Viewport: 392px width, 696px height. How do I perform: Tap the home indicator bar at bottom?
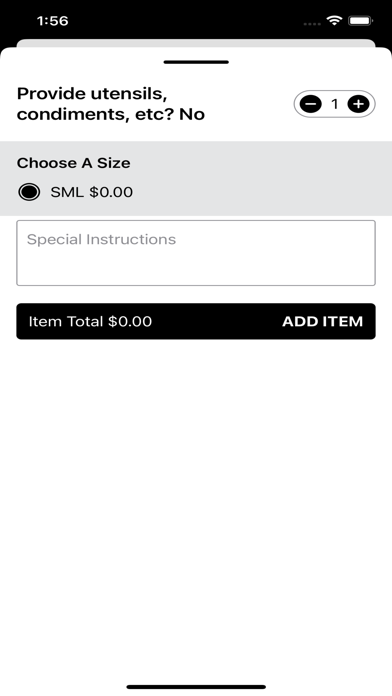[196, 687]
